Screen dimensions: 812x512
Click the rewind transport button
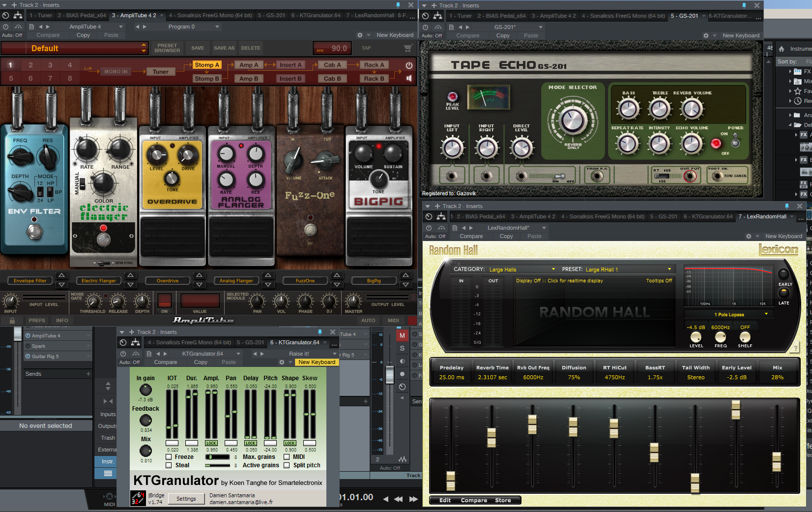[x=399, y=499]
